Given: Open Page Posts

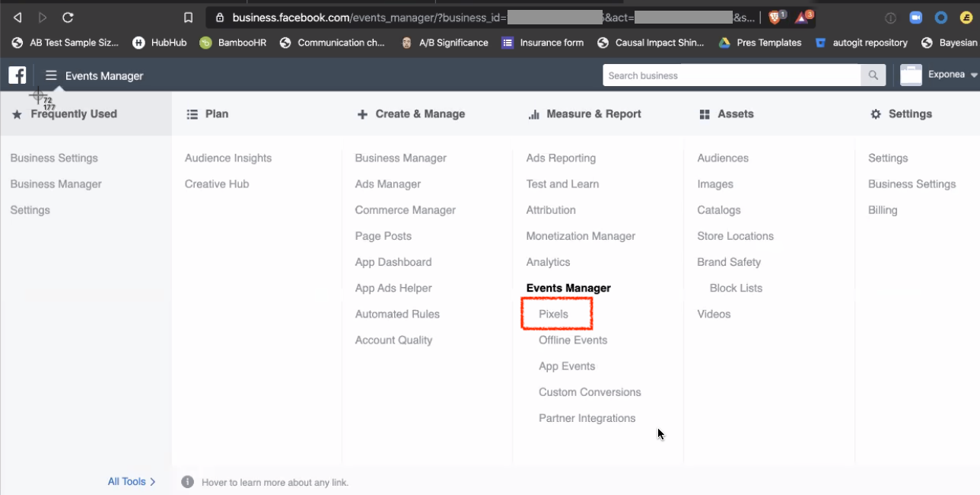Looking at the screenshot, I should [383, 236].
